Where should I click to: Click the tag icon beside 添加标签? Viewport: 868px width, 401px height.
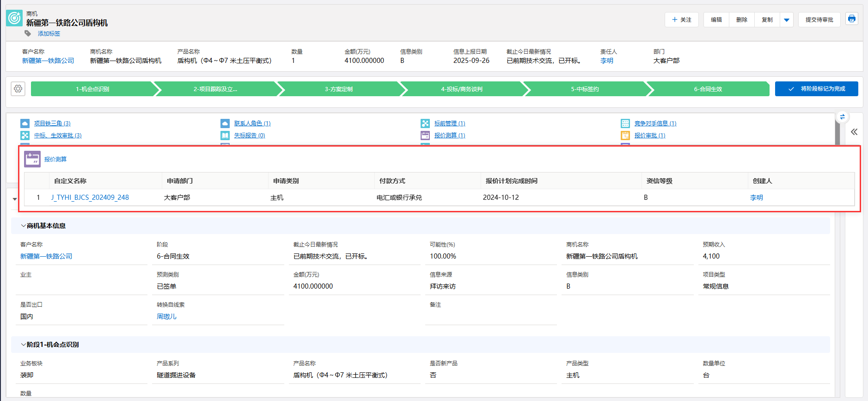click(x=28, y=34)
